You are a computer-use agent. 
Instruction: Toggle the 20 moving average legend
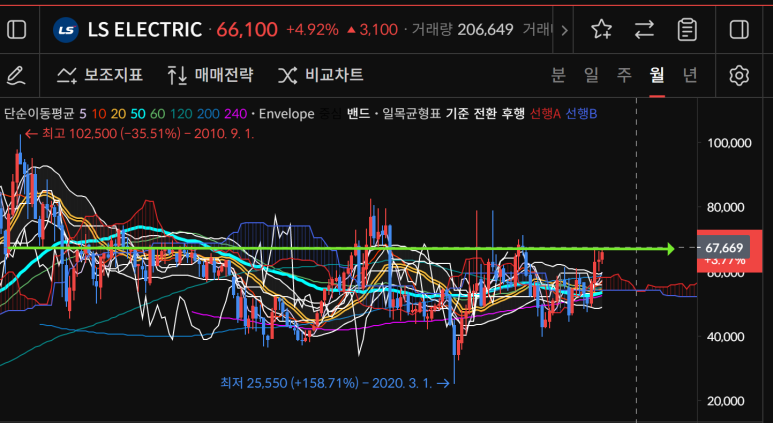tap(118, 114)
